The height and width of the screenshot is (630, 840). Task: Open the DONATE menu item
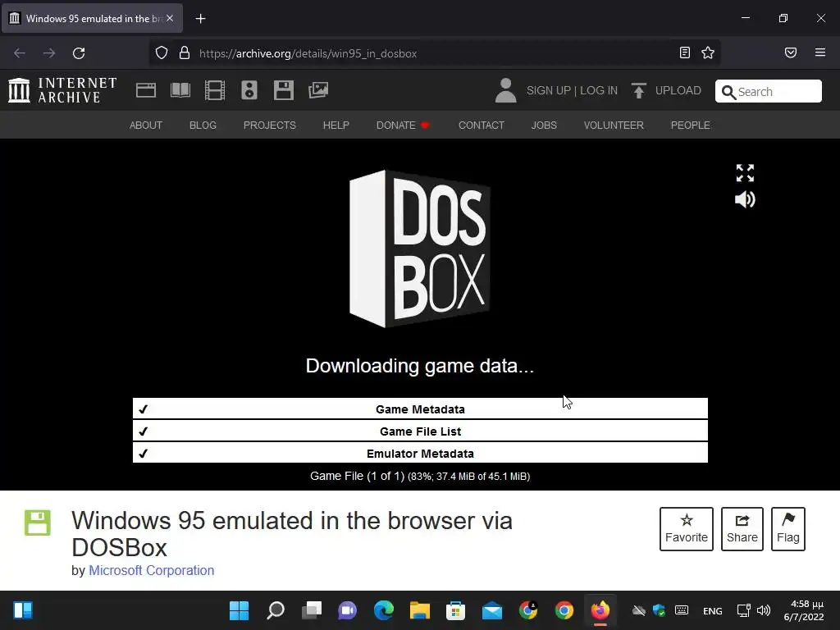click(403, 126)
